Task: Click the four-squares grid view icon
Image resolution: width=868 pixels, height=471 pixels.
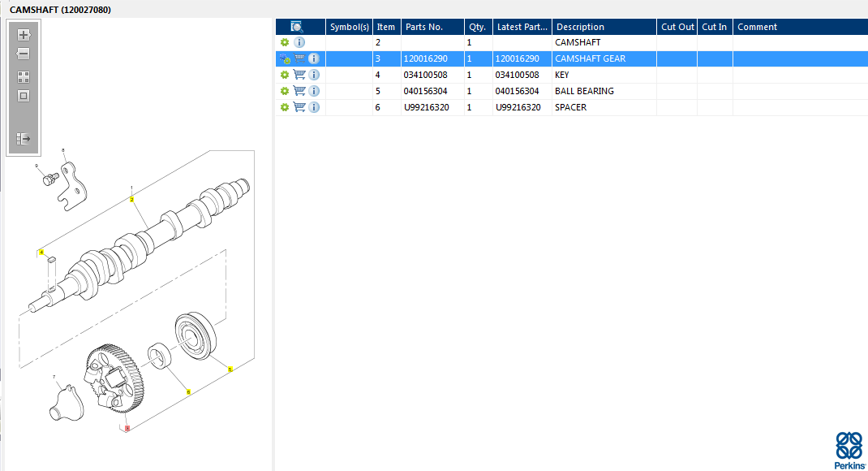Action: pos(24,77)
